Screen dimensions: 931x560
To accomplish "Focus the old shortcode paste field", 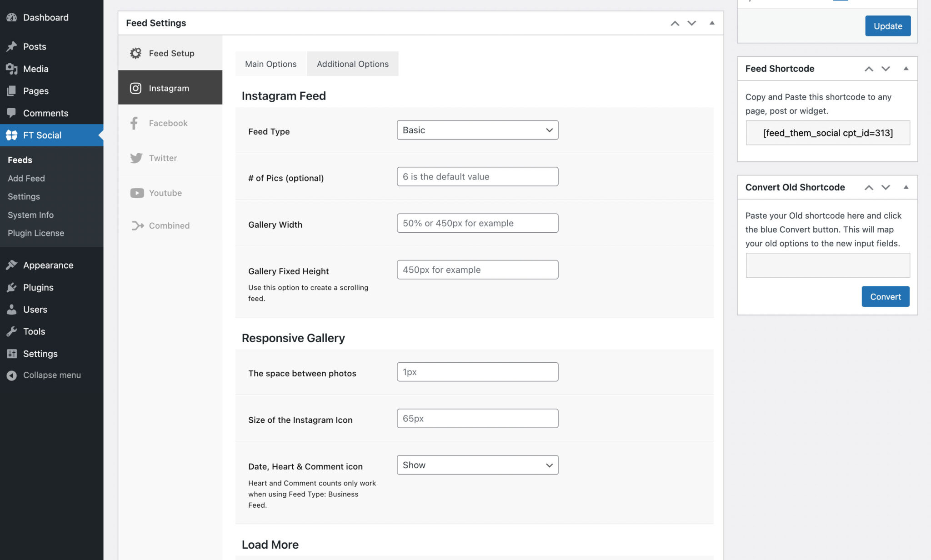I will tap(828, 265).
